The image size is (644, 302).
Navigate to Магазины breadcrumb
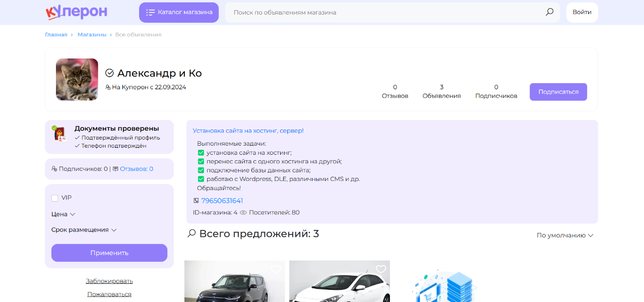pos(92,35)
